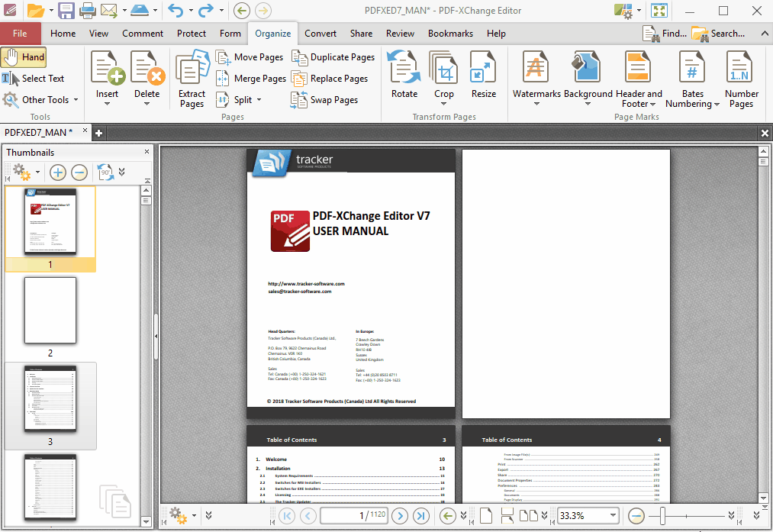Open the File menu
The height and width of the screenshot is (532, 773).
[20, 34]
